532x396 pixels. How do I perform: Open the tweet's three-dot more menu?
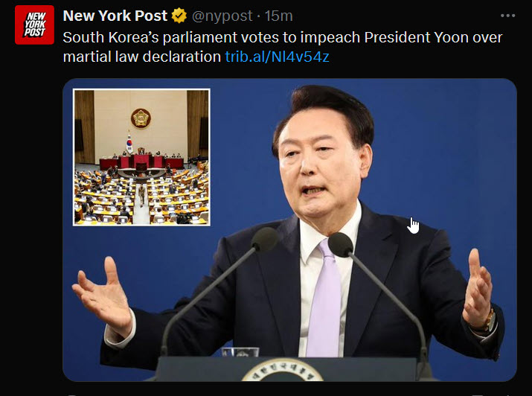click(x=508, y=16)
